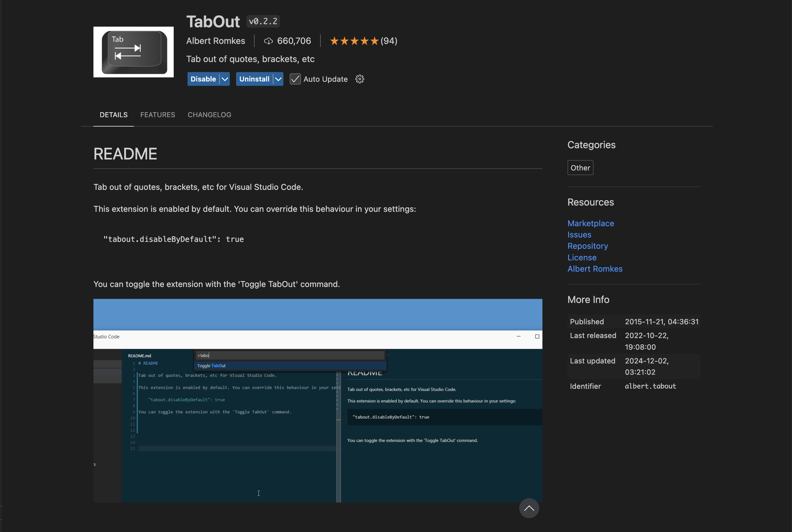The width and height of the screenshot is (792, 532).
Task: Open the Repository link
Action: (x=587, y=246)
